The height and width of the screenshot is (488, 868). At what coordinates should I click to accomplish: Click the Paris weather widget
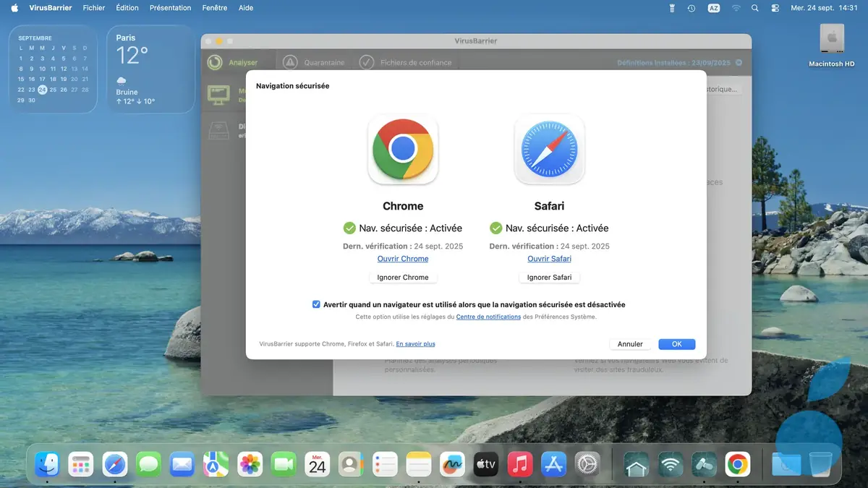coord(150,69)
